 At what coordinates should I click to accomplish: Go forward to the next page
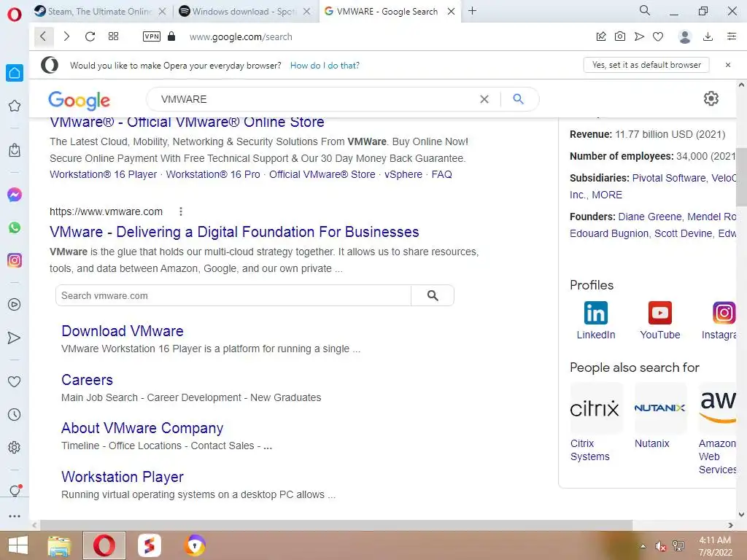[66, 36]
